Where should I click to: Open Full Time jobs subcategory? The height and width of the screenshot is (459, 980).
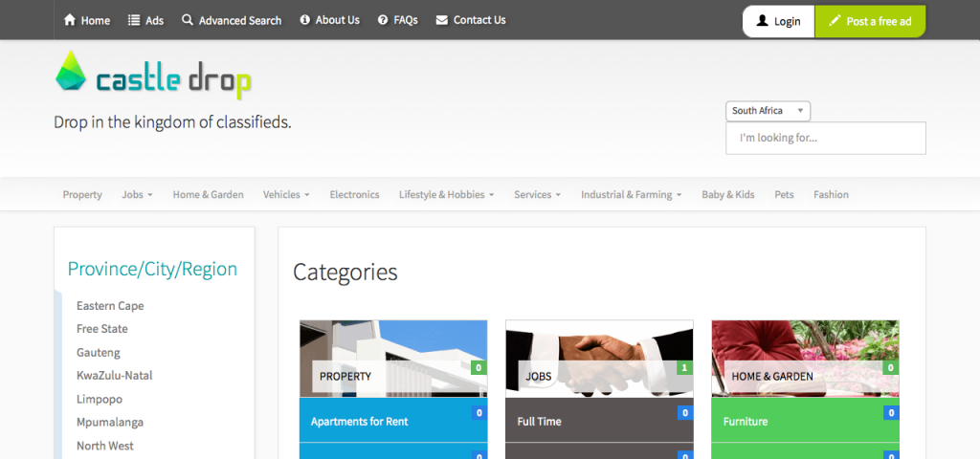[599, 421]
